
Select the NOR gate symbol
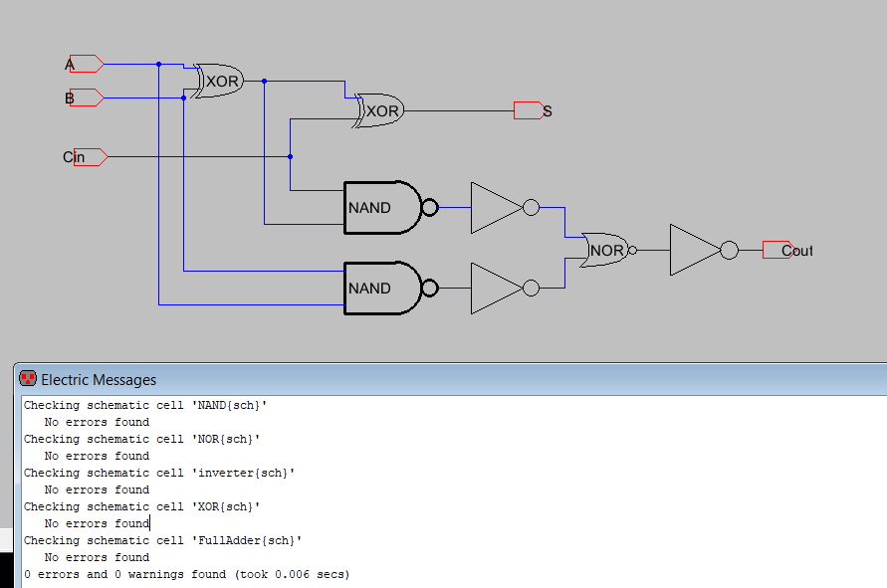pos(605,250)
